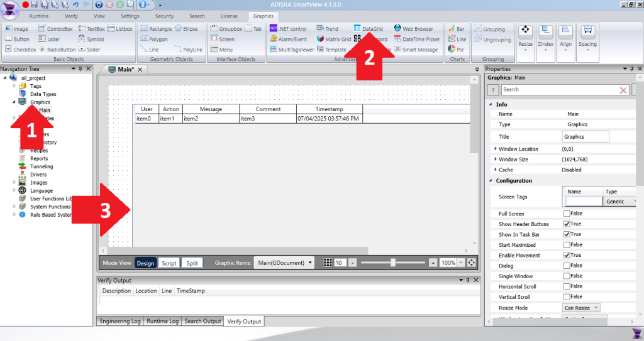Viewport: 644px width, 341px height.
Task: Open the Align dropdown in ribbon
Action: tap(565, 43)
